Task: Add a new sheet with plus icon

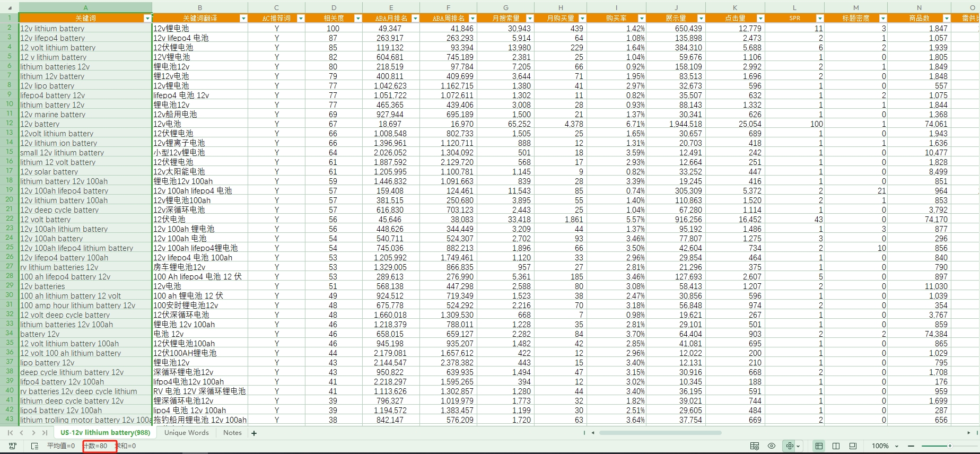Action: (x=254, y=433)
